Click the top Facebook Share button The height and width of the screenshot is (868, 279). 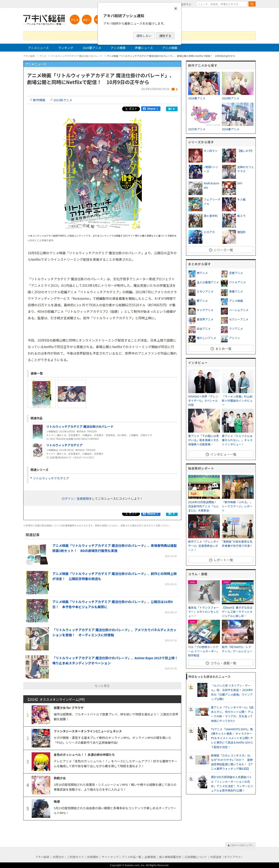click(150, 109)
